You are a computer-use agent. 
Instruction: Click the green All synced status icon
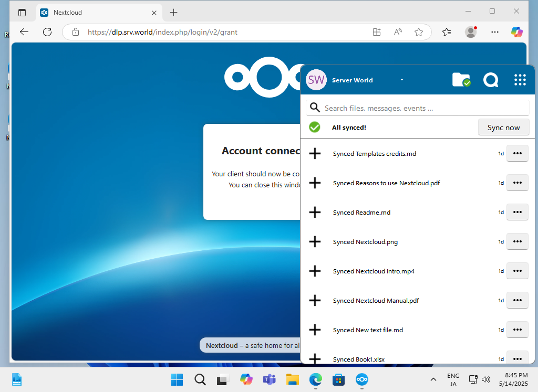314,127
